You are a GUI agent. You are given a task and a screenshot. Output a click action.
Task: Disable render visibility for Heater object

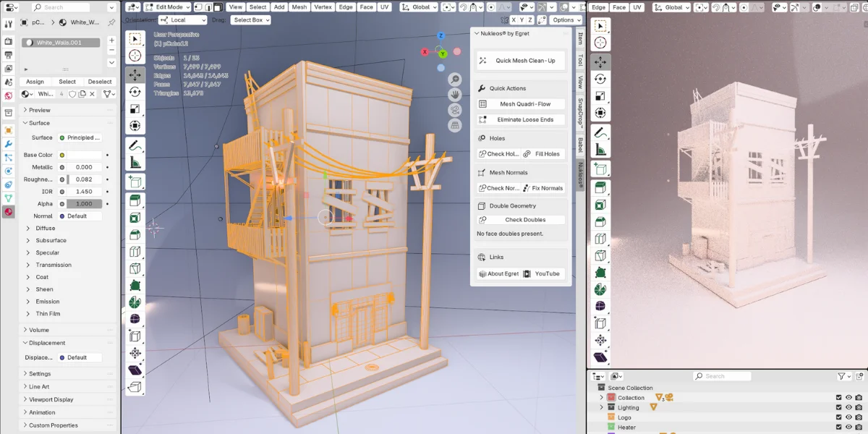858,425
